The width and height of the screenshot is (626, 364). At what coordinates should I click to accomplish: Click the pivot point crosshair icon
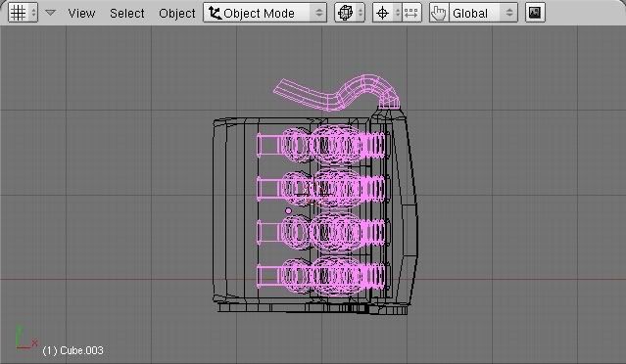(382, 13)
